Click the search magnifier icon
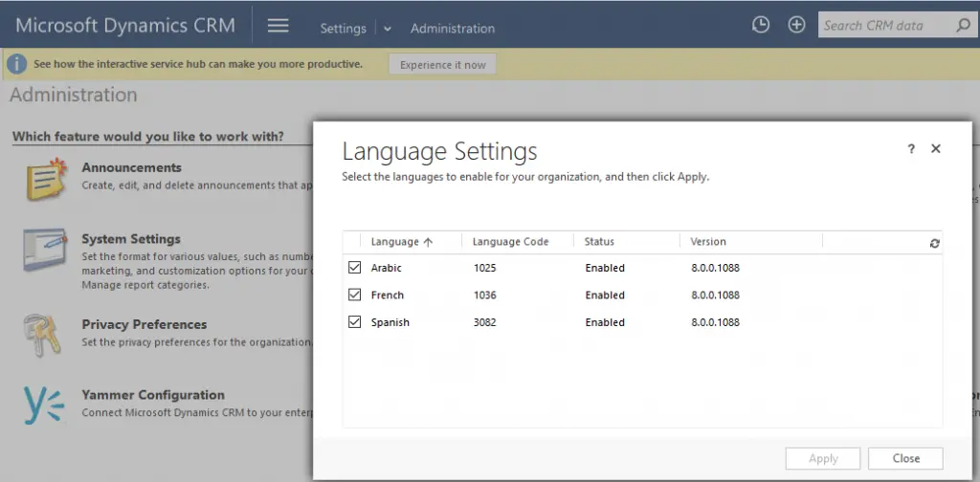Viewport: 980px width, 482px height. click(x=963, y=26)
